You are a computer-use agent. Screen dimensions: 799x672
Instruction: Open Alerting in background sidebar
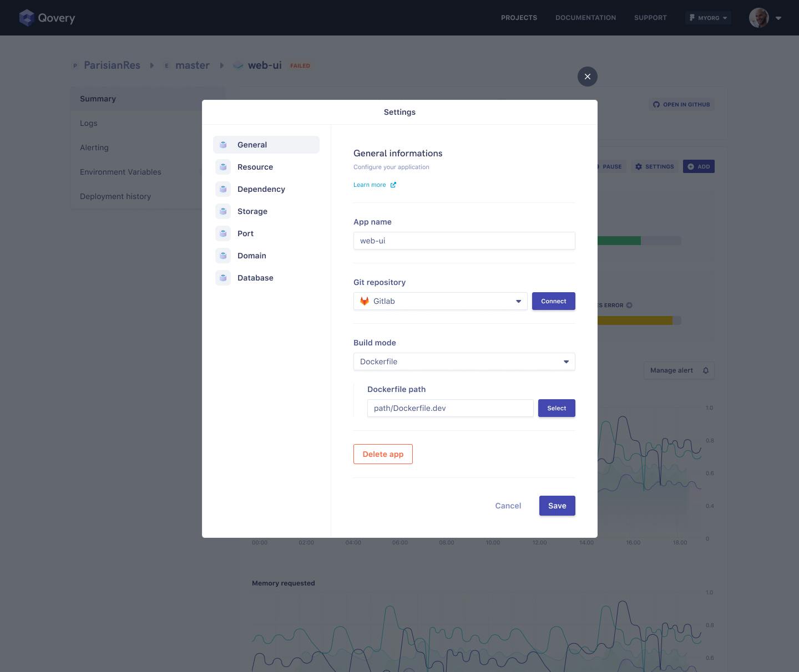tap(136, 147)
